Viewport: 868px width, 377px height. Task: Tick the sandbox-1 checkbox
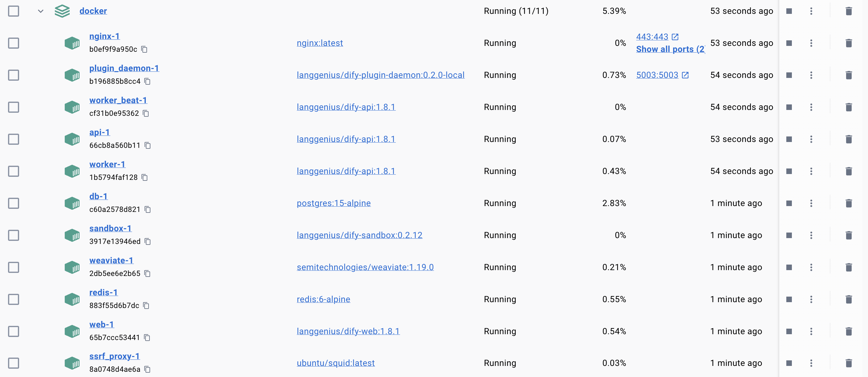point(14,235)
